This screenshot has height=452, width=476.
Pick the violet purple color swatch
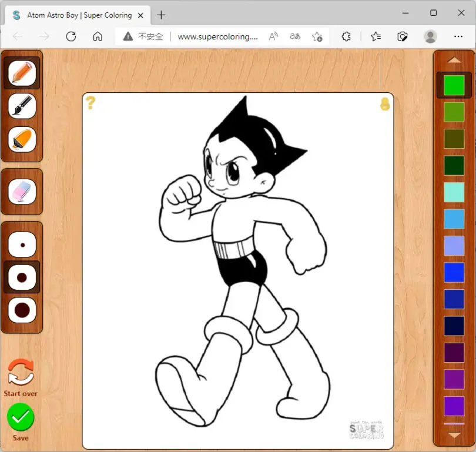pos(454,406)
